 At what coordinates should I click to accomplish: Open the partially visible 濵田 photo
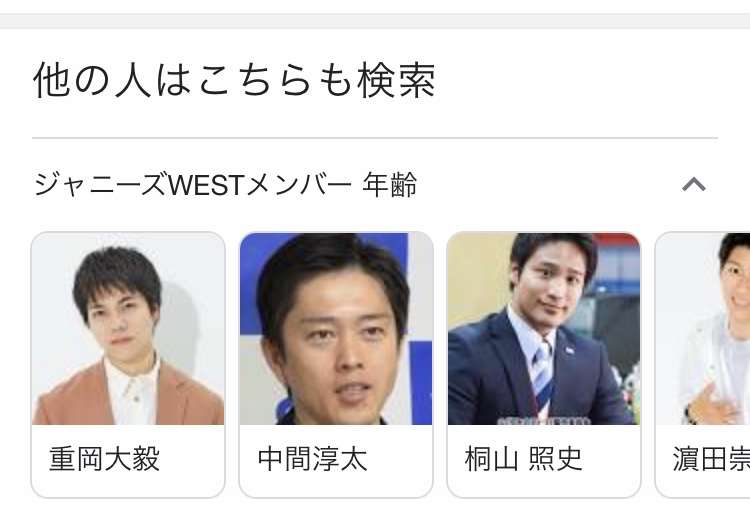point(703,329)
